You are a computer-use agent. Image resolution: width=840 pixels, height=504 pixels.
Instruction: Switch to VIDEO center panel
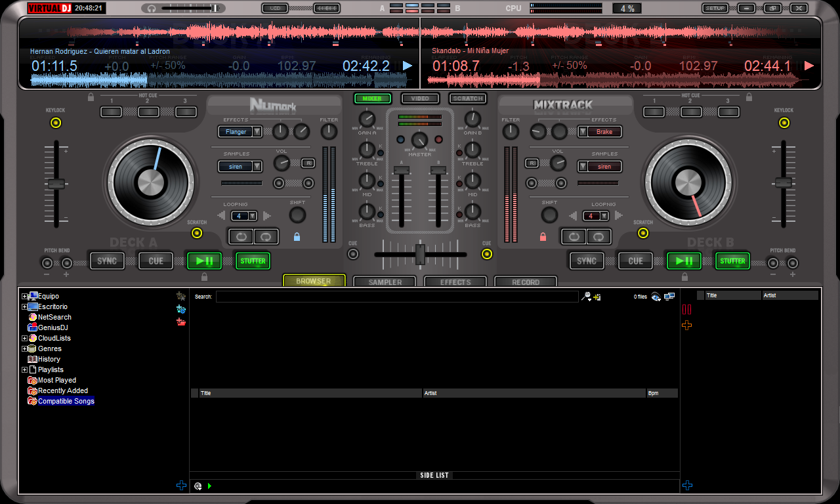click(x=420, y=98)
